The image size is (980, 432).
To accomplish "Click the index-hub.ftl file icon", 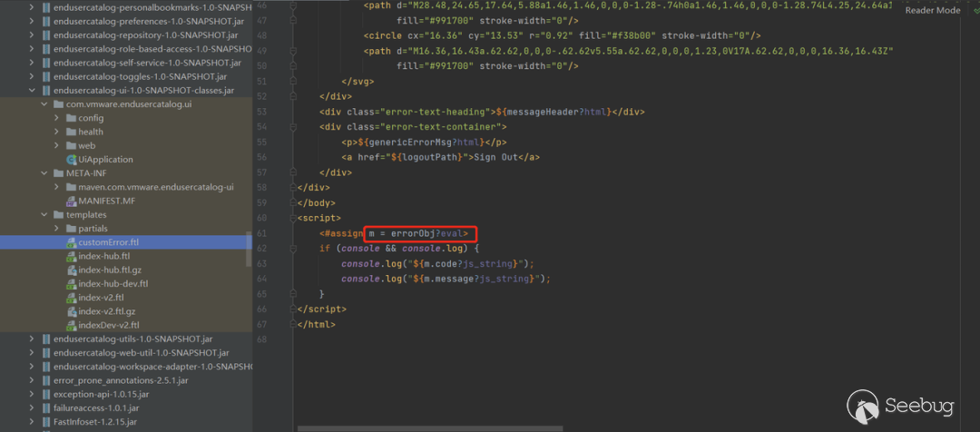I will (x=72, y=256).
